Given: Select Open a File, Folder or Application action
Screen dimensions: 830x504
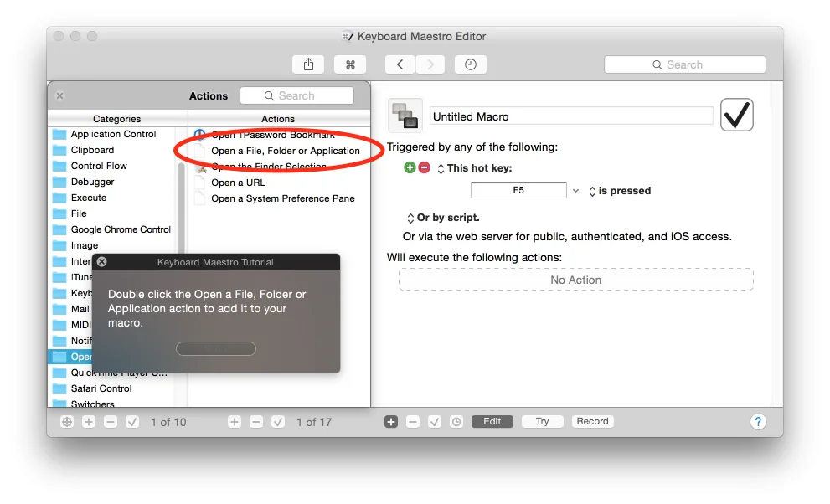Looking at the screenshot, I should [286, 151].
